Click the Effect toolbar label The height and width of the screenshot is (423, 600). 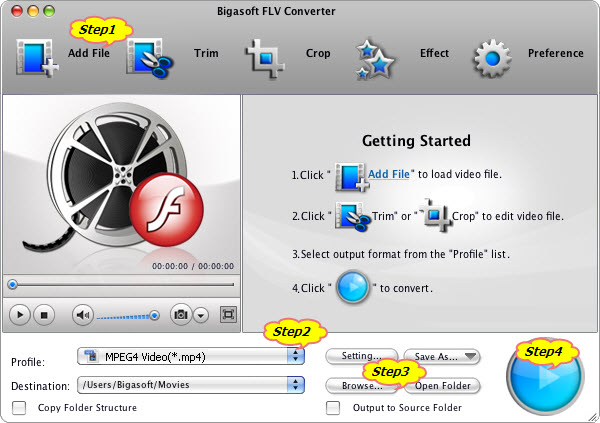pyautogui.click(x=434, y=53)
